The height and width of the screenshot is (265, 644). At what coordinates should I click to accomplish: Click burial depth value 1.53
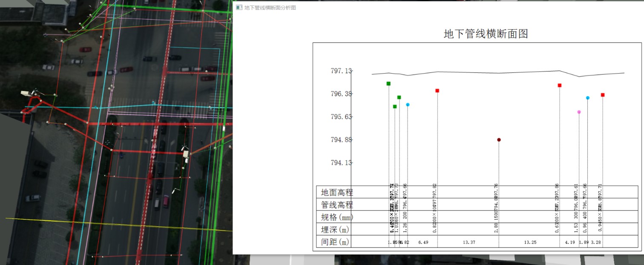(x=576, y=228)
